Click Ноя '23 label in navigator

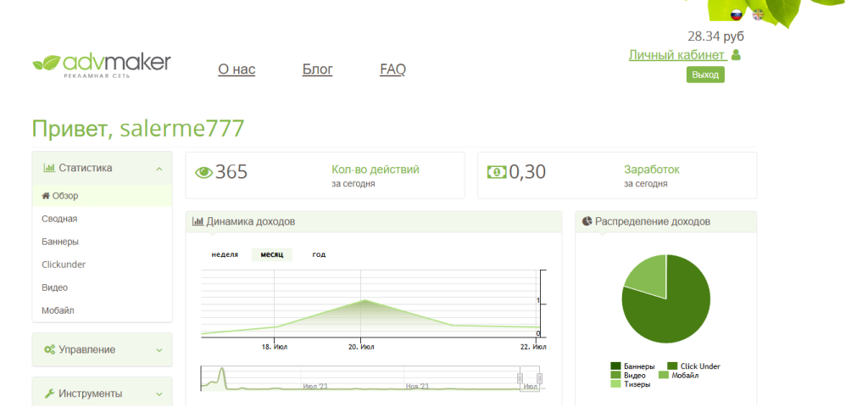(417, 386)
